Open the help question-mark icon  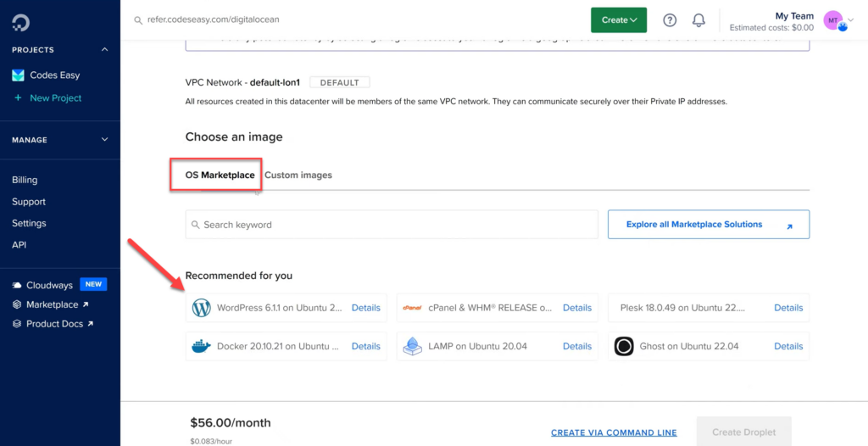tap(670, 20)
